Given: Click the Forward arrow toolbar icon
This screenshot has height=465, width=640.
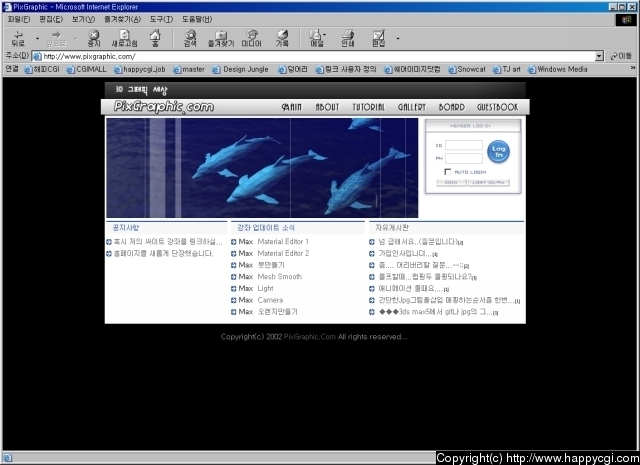Looking at the screenshot, I should (56, 38).
